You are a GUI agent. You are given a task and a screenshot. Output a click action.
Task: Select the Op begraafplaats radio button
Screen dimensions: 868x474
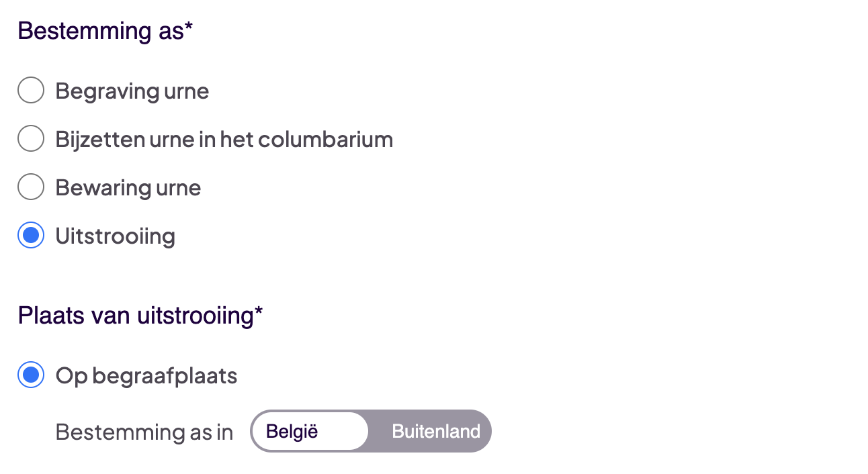(x=31, y=375)
